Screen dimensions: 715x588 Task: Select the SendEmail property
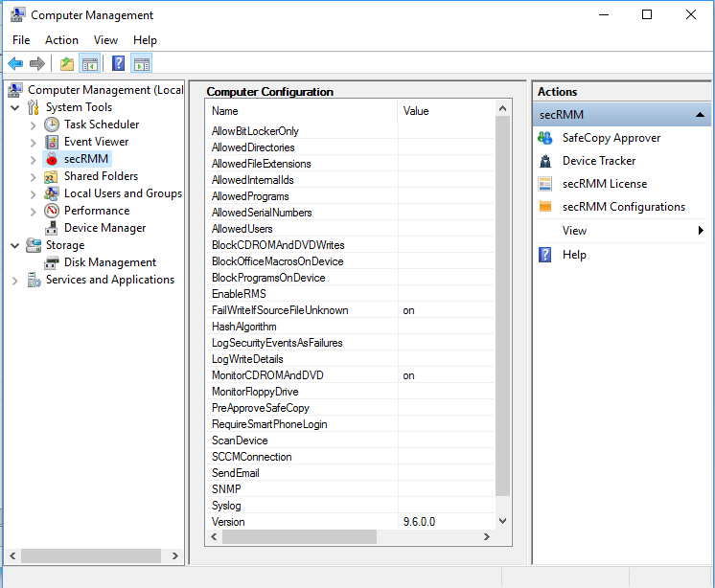coord(235,473)
